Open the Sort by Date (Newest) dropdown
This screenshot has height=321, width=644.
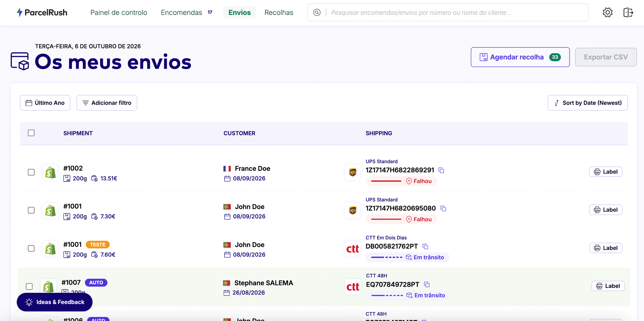coord(588,103)
